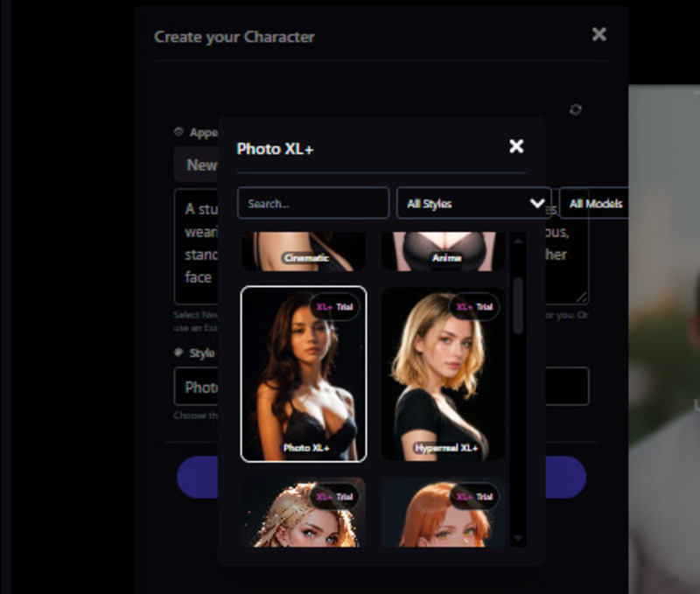Close the Photo XL+ style picker
700x594 pixels.
[x=516, y=146]
